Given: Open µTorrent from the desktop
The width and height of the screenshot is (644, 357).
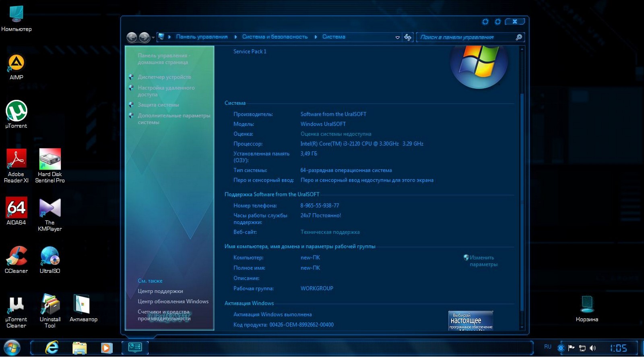Looking at the screenshot, I should pyautogui.click(x=16, y=114).
